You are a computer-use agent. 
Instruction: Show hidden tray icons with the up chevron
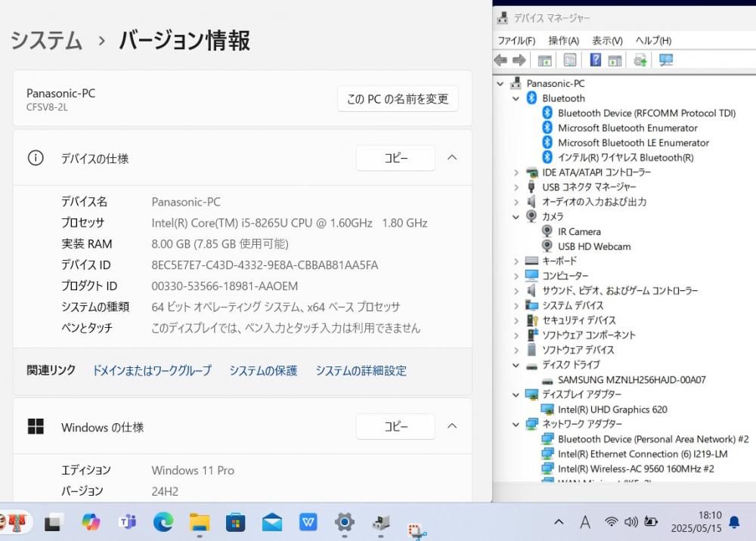pyautogui.click(x=559, y=521)
